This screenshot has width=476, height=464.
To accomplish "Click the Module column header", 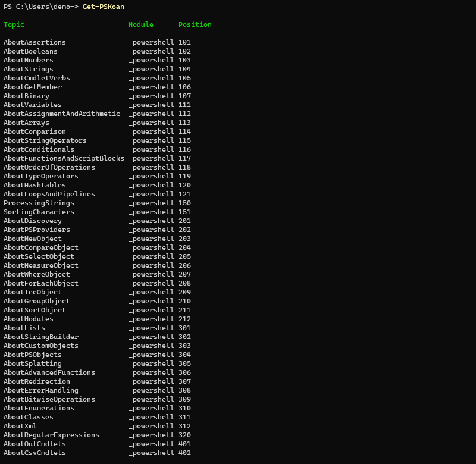I will pos(141,24).
